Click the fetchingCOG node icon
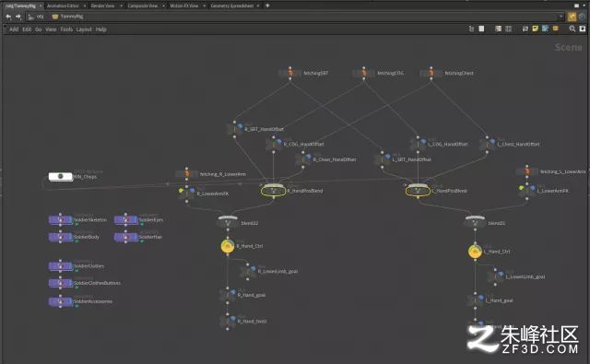 click(x=363, y=73)
